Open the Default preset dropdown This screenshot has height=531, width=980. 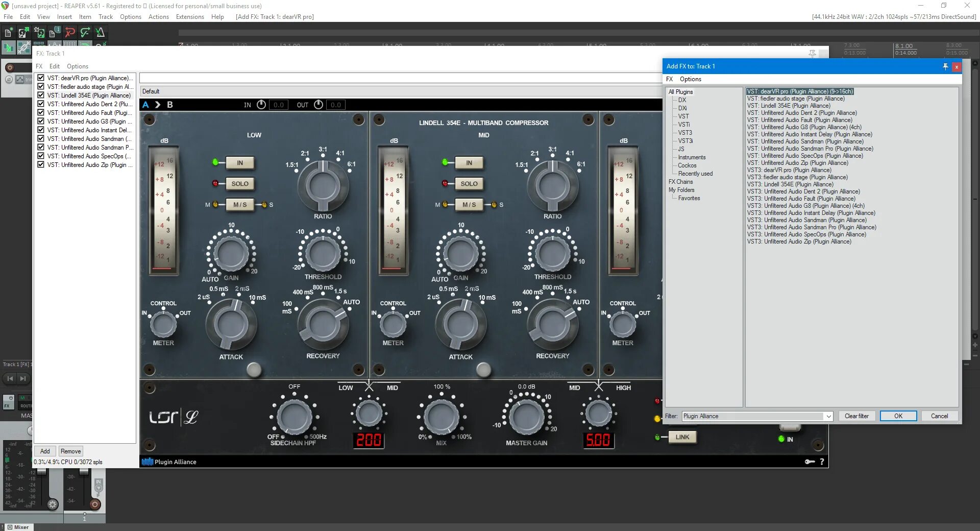[x=401, y=91]
